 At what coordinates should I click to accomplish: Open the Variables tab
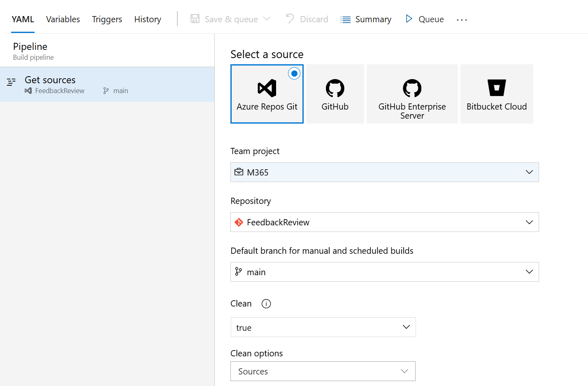click(x=63, y=19)
